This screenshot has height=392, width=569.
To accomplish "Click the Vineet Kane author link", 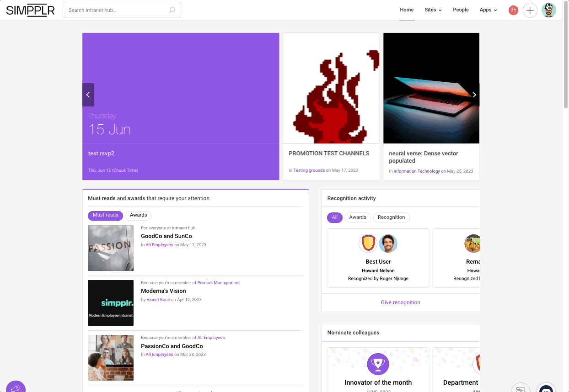I will click(x=158, y=300).
